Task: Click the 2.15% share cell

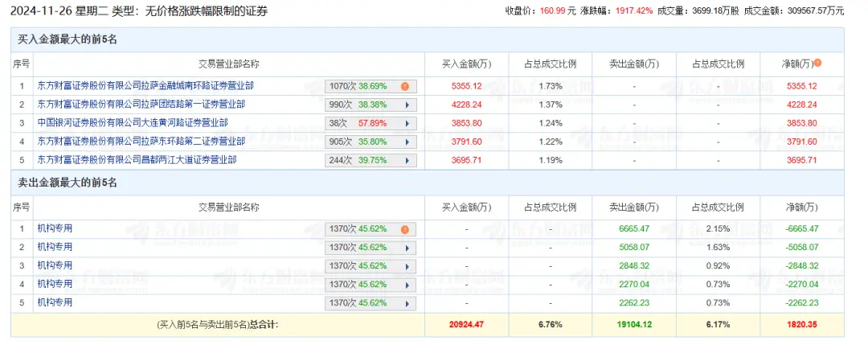Action: [x=718, y=229]
